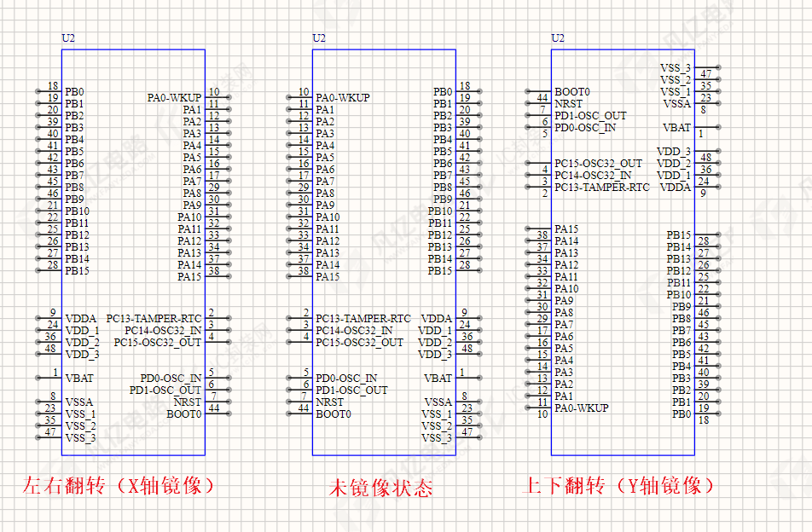Click pin number 18 in the 左右翻转 symbol
The height and width of the screenshot is (532, 812).
[53, 86]
